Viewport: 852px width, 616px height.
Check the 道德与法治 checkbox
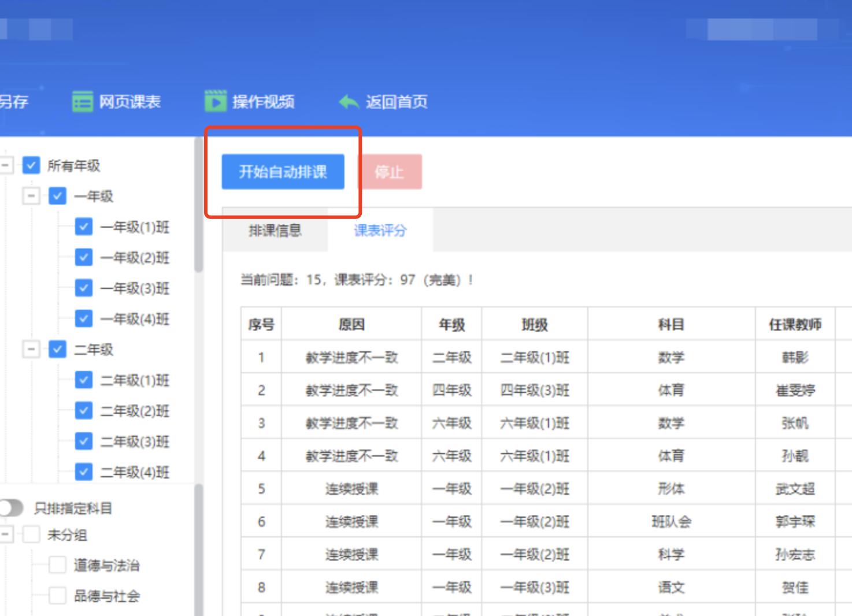(x=57, y=566)
